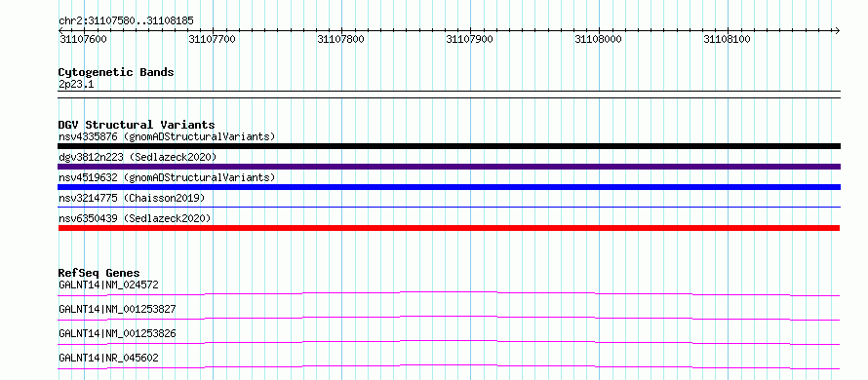The height and width of the screenshot is (380, 868).
Task: Click ruler position 31108000
Action: pyautogui.click(x=599, y=39)
